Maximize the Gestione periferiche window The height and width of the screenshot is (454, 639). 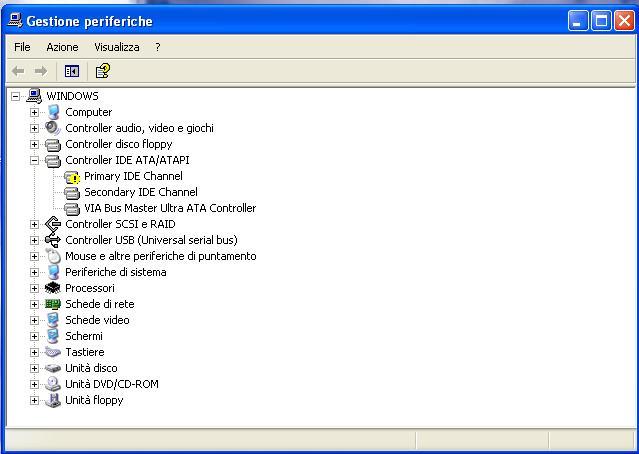click(601, 21)
